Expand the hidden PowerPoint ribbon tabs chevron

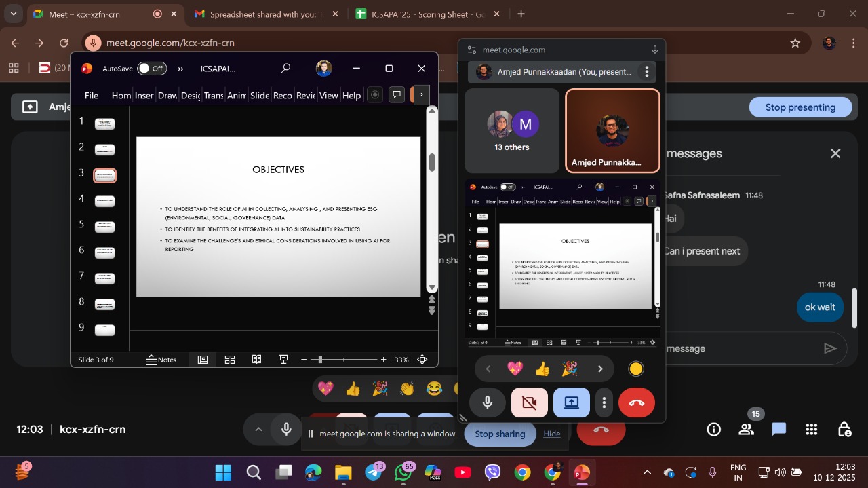click(x=422, y=95)
